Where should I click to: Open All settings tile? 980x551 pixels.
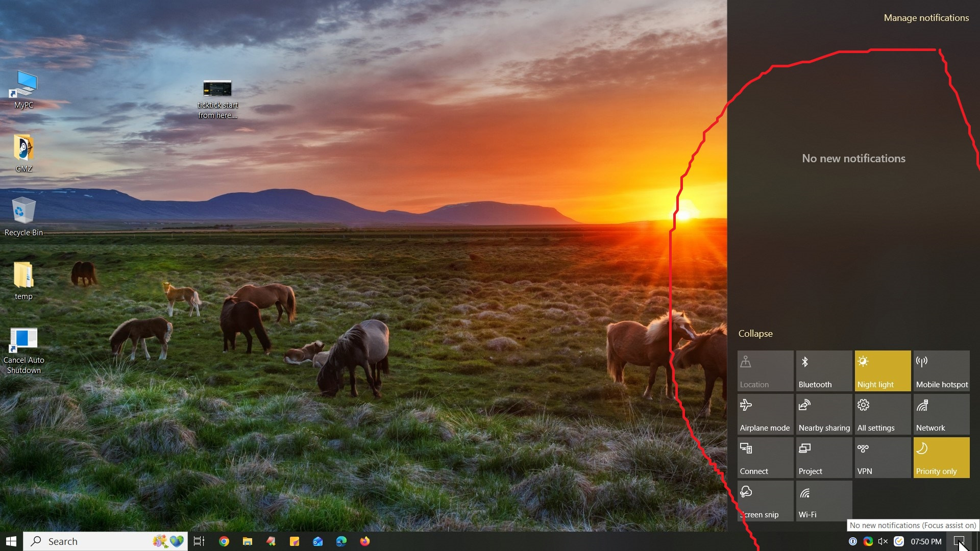point(883,414)
